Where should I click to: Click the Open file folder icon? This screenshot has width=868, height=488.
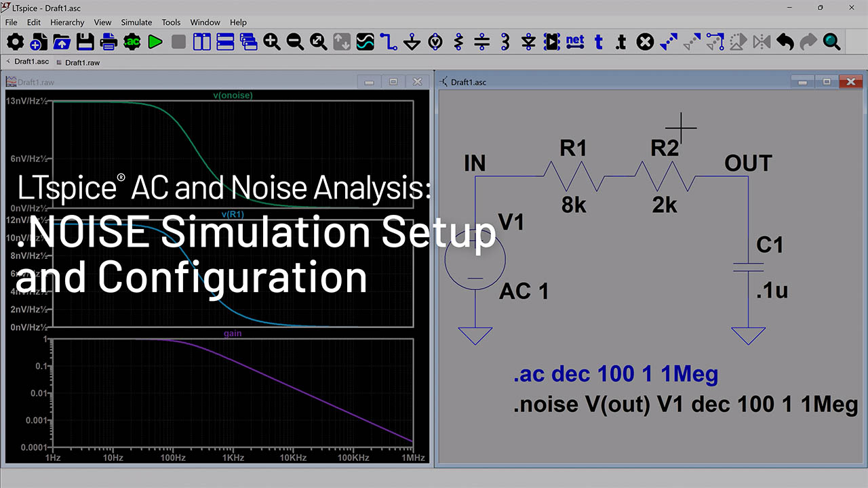click(61, 42)
